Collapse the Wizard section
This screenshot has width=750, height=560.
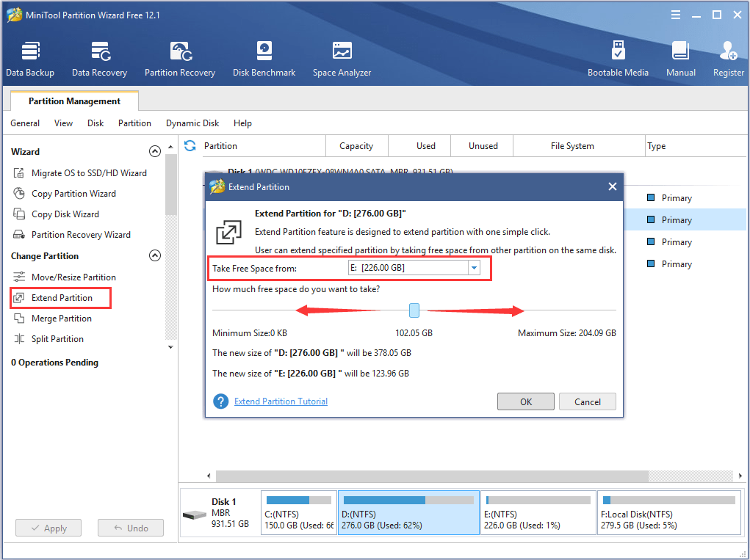(155, 151)
